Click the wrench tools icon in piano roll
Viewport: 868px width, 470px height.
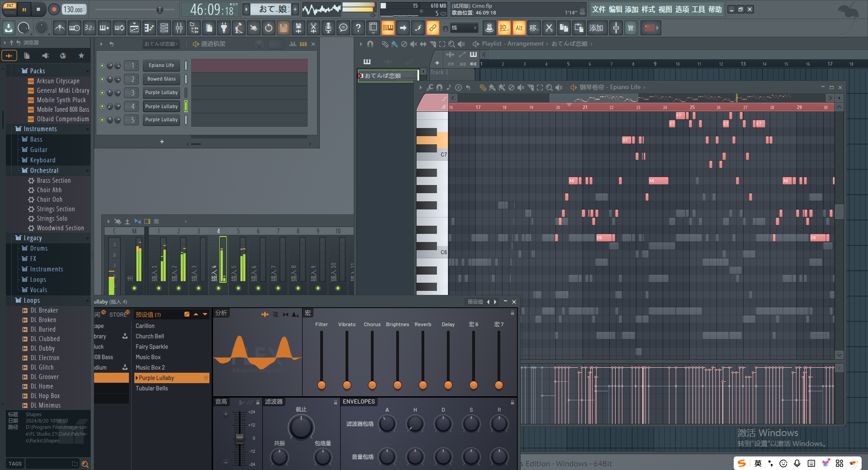(430, 87)
